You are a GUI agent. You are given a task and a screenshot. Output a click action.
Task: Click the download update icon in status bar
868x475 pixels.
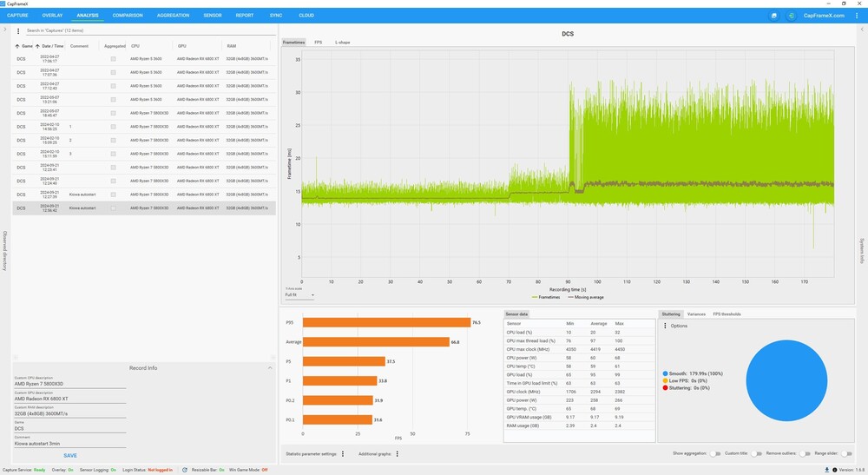[827, 470]
